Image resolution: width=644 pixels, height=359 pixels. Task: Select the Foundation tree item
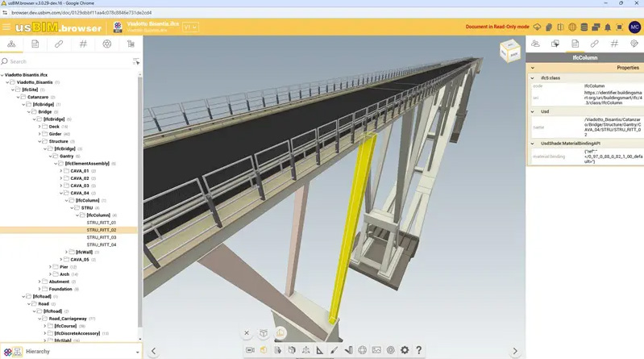(x=60, y=289)
